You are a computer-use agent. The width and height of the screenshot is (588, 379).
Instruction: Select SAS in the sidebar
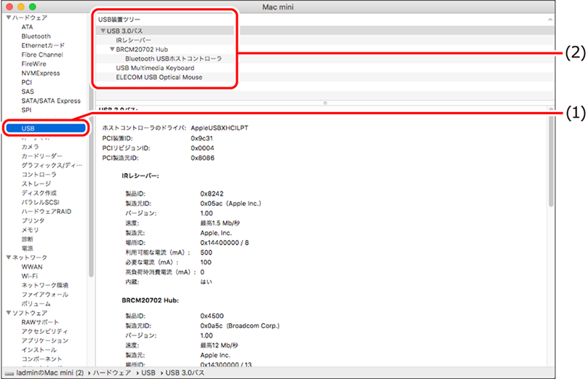(x=28, y=92)
